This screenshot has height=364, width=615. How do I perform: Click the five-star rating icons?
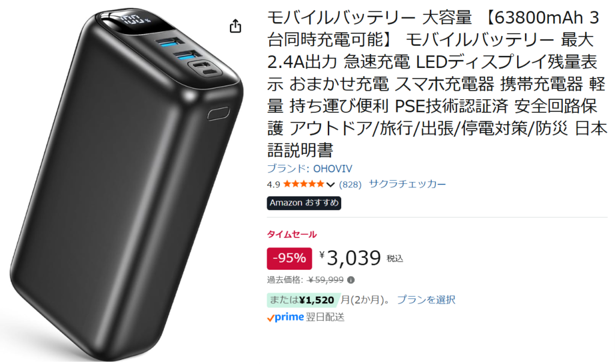pyautogui.click(x=304, y=184)
